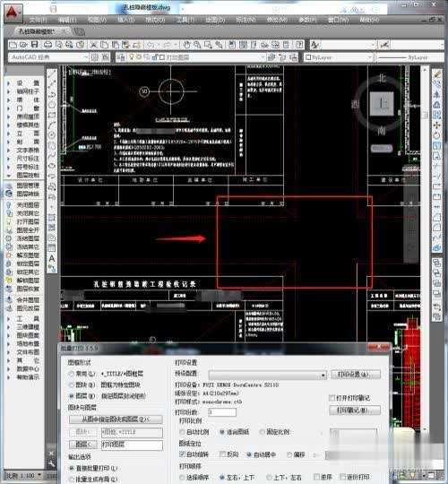Select the Cut scissors icon
Viewport: 448px width, 484px height.
click(93, 45)
